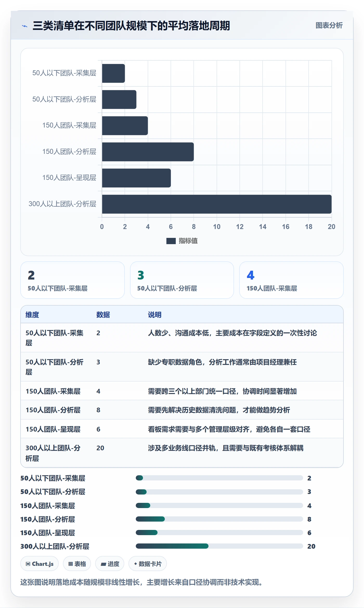Open the data card showing value 3
The width and height of the screenshot is (364, 608).
click(x=182, y=280)
